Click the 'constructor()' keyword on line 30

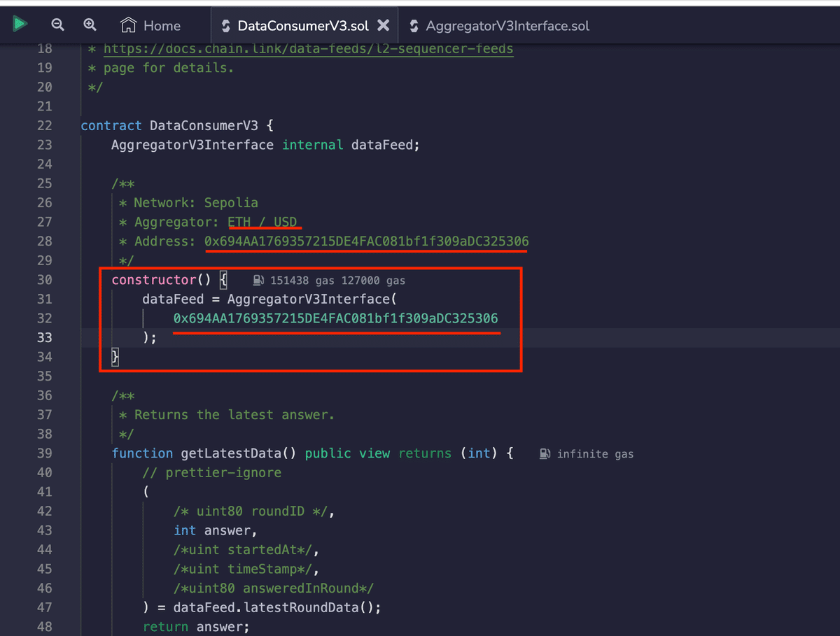(x=161, y=280)
